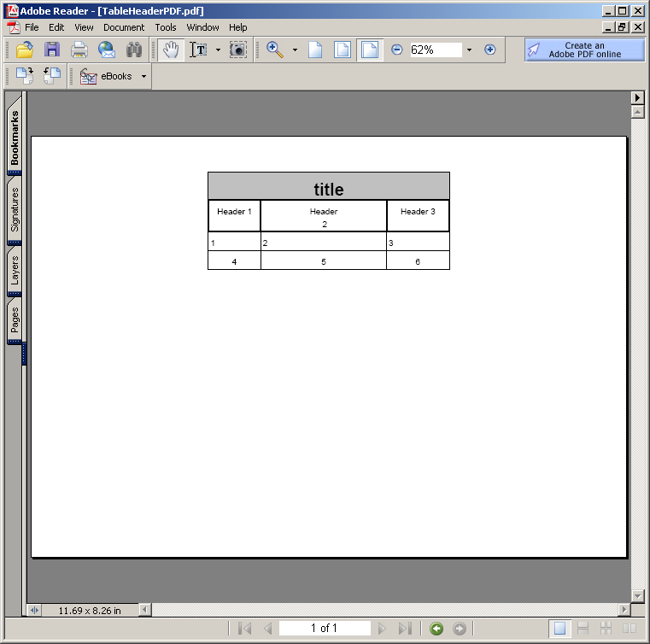The image size is (650, 644).
Task: Select the Hand tool
Action: coord(171,50)
